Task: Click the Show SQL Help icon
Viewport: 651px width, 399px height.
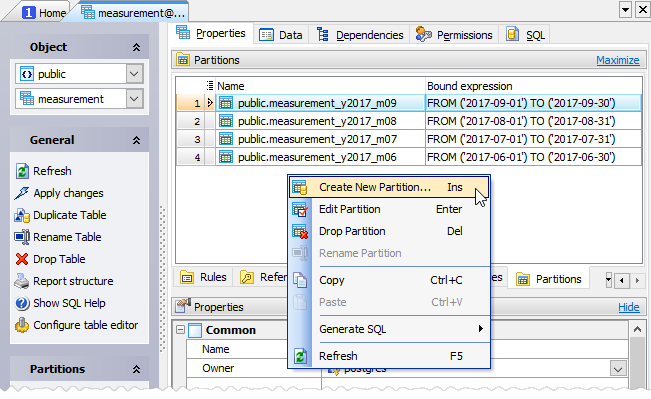Action: click(22, 303)
